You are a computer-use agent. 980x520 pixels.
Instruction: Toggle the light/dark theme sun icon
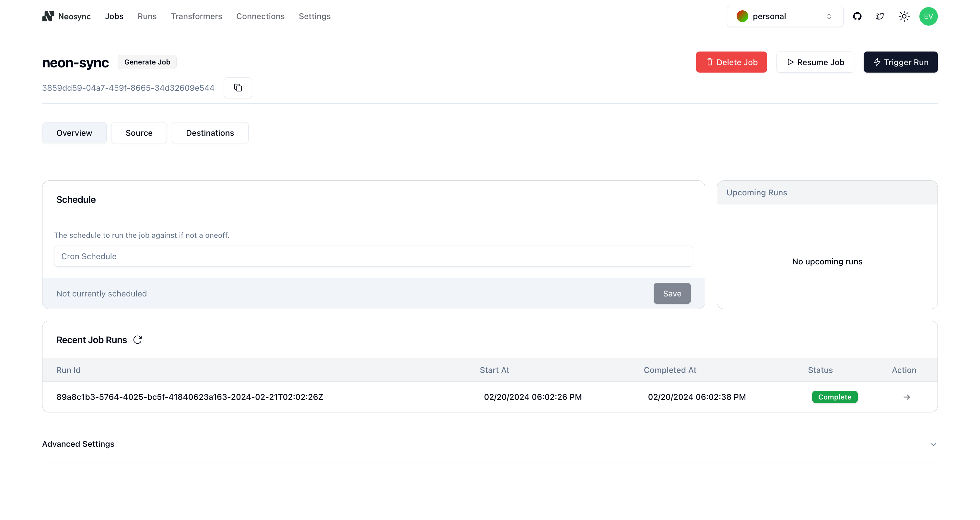[904, 16]
